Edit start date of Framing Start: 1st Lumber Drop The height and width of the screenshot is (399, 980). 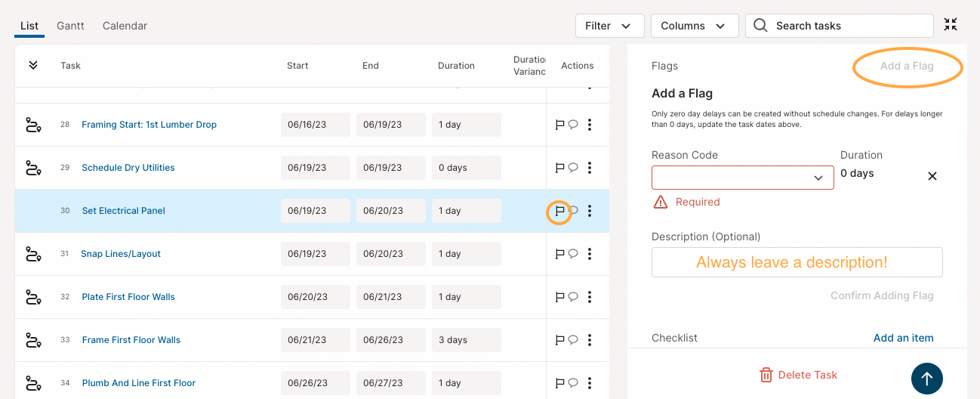(x=316, y=125)
